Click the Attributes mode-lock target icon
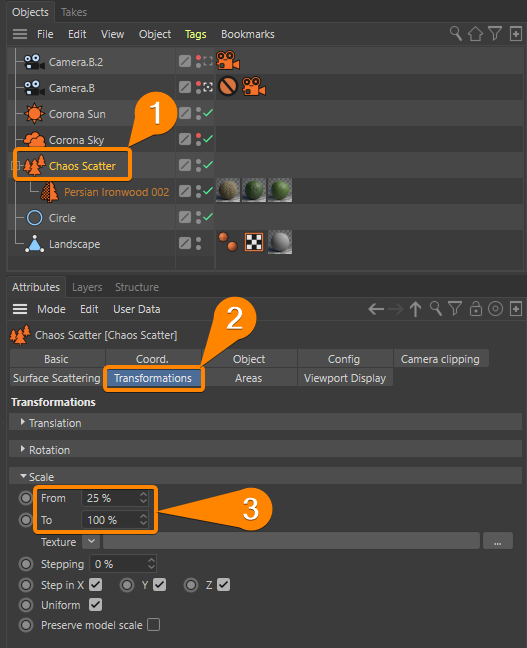527x648 pixels. click(x=495, y=309)
